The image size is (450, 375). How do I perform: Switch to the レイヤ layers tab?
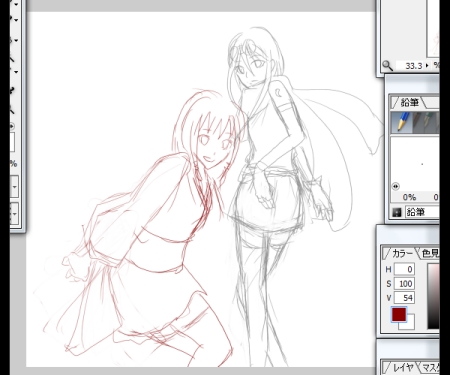click(x=402, y=367)
